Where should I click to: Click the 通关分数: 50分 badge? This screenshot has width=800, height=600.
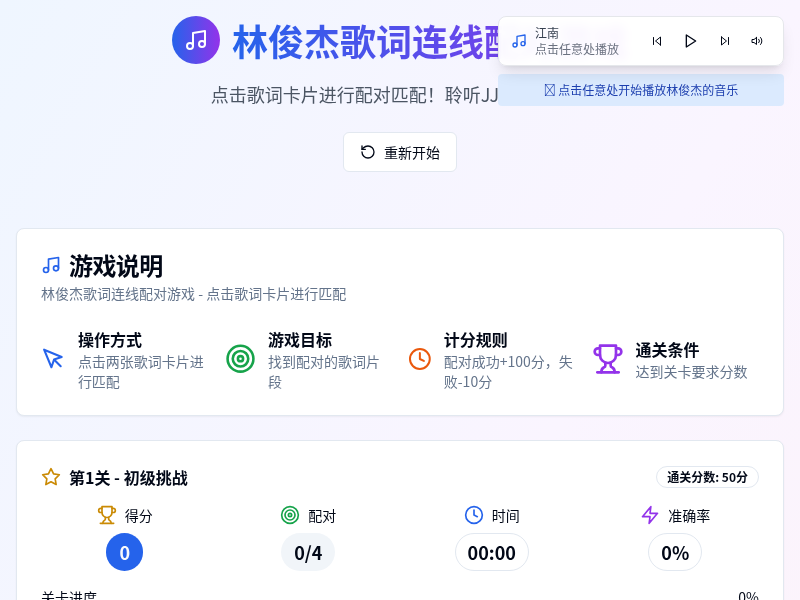pos(707,478)
